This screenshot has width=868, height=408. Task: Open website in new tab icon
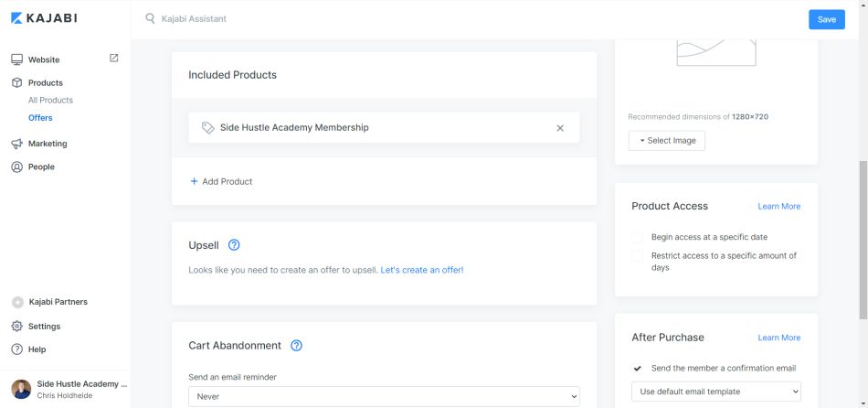click(x=113, y=58)
